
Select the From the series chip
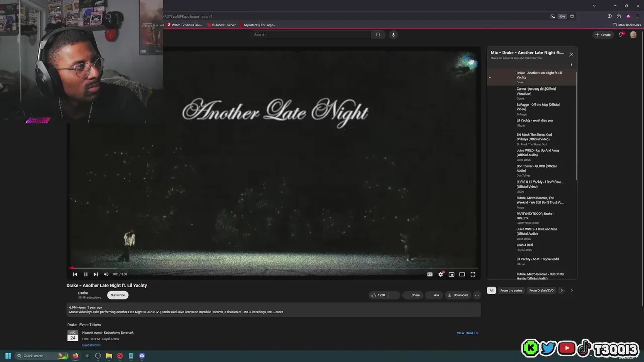click(x=511, y=290)
